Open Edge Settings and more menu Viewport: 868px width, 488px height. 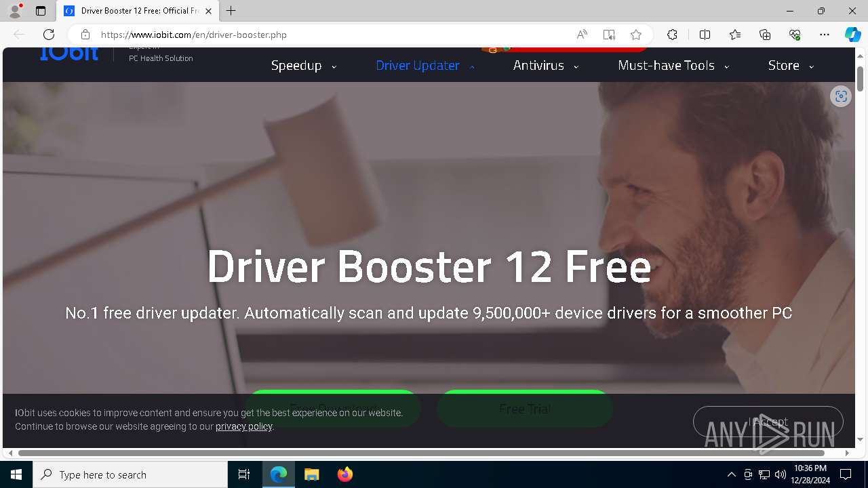pyautogui.click(x=825, y=35)
